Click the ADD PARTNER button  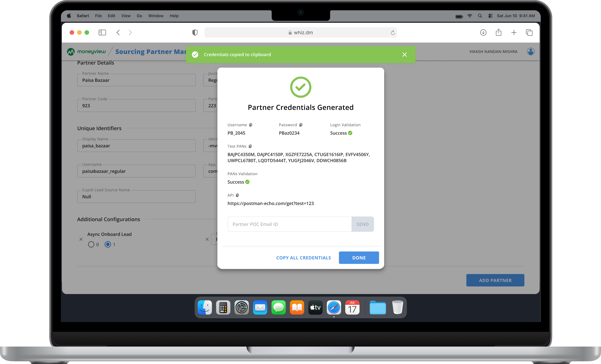(495, 280)
